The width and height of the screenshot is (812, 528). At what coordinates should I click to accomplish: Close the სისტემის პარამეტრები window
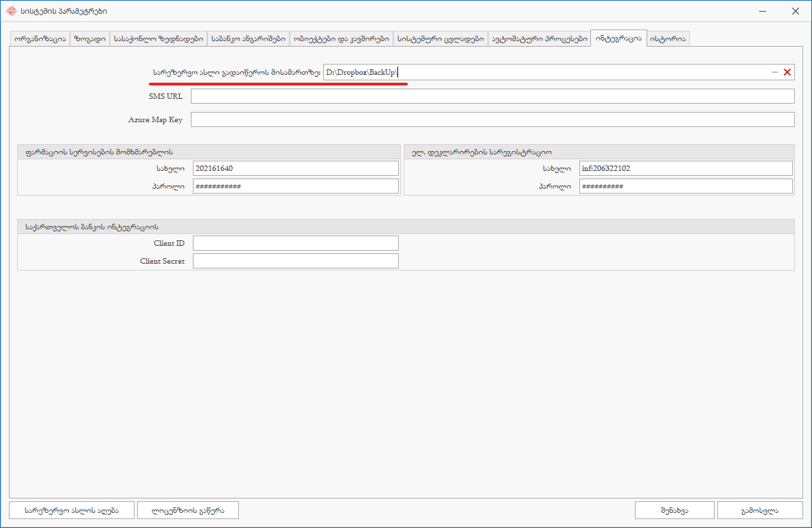click(796, 11)
